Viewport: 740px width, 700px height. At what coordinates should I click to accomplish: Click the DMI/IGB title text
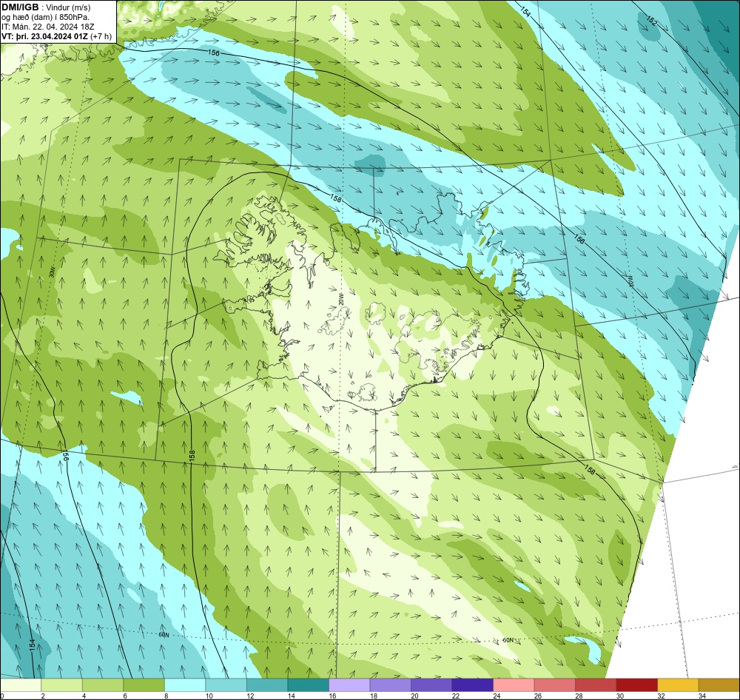click(x=20, y=7)
